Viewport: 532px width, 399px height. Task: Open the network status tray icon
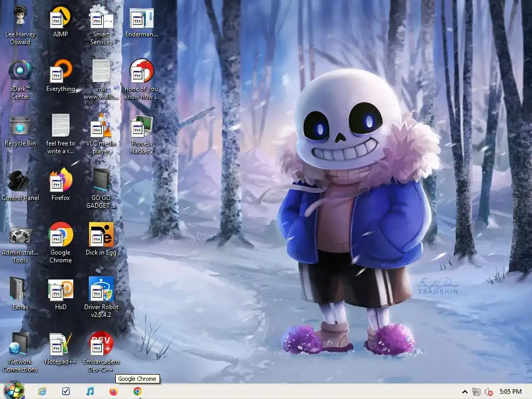tap(476, 392)
